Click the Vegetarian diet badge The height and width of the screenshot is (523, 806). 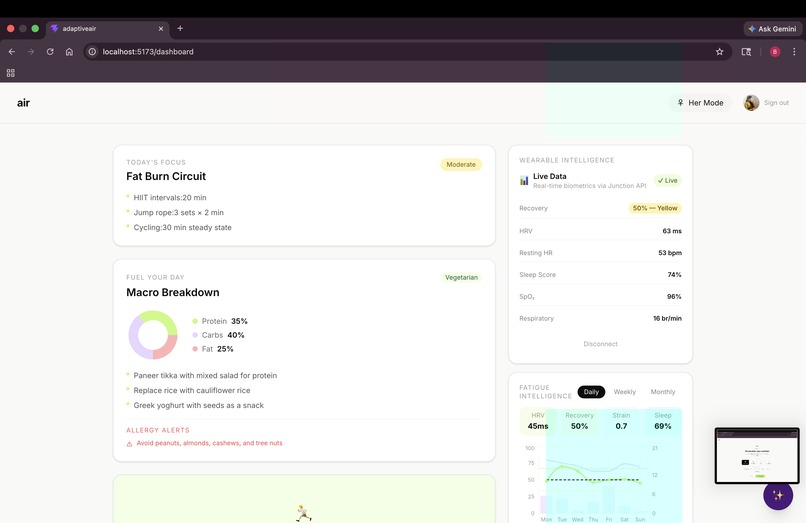click(x=461, y=277)
